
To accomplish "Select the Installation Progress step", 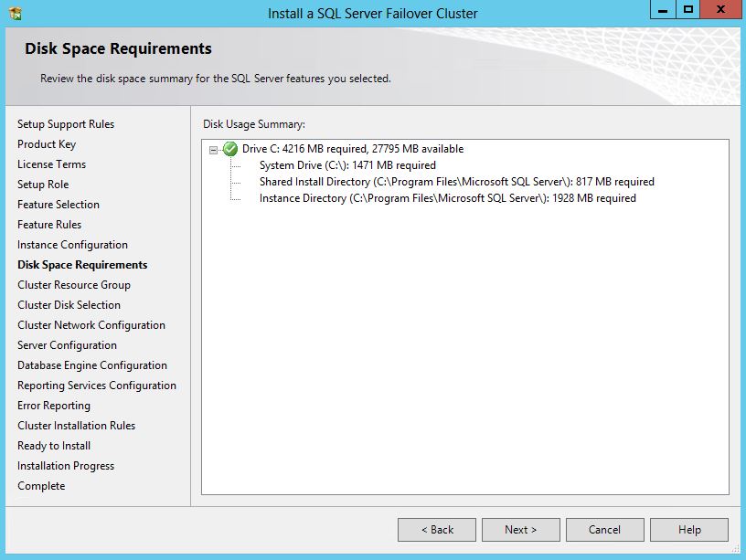I will tap(66, 466).
